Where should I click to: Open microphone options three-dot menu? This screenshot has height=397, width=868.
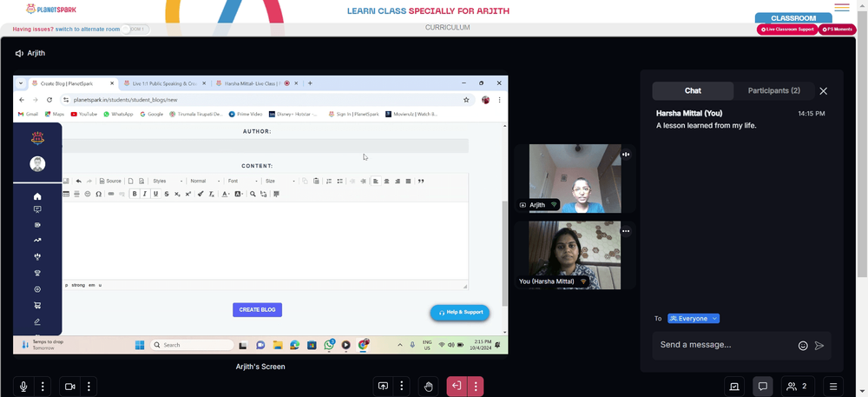[x=43, y=387]
